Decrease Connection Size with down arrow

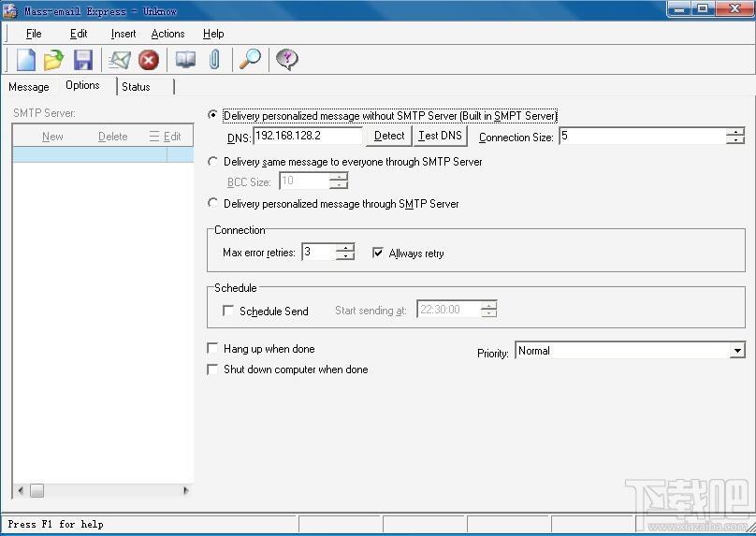(x=735, y=140)
